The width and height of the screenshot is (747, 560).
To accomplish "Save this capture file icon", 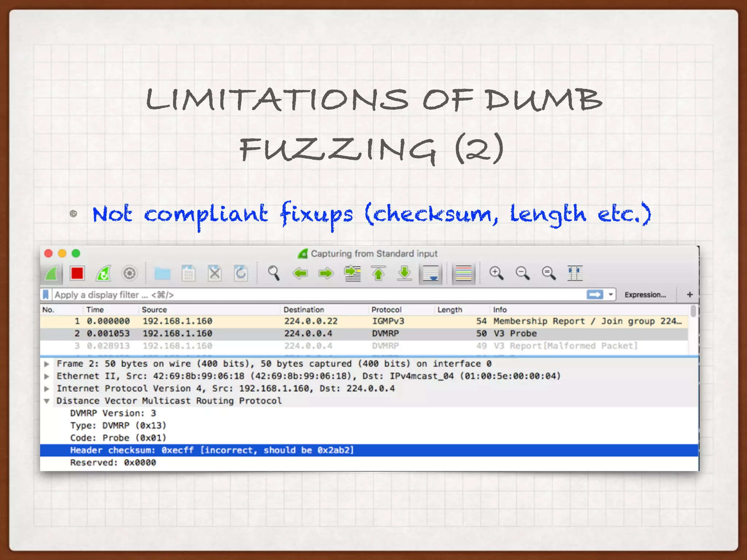I will point(189,273).
